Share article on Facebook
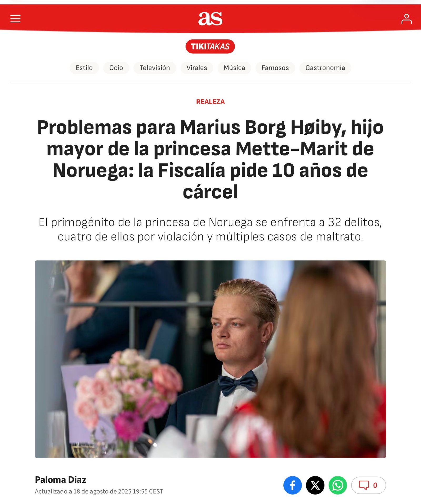The height and width of the screenshot is (504, 421). 292,485
